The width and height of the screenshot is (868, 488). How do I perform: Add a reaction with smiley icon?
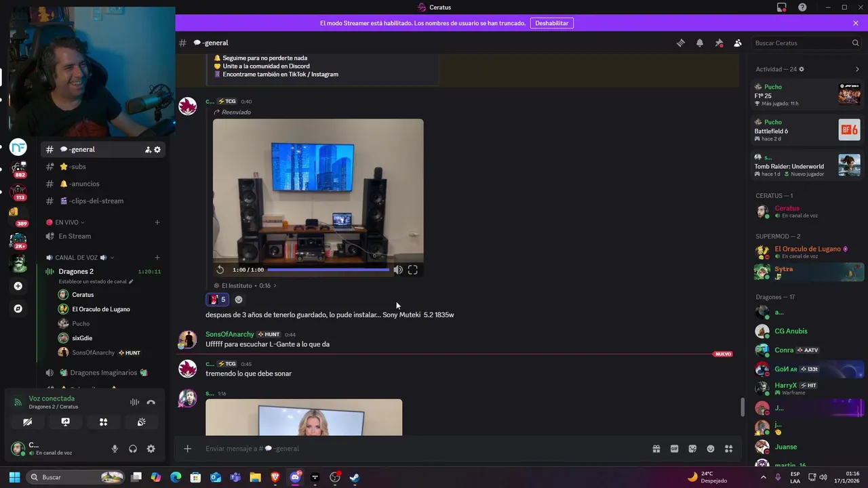(239, 300)
